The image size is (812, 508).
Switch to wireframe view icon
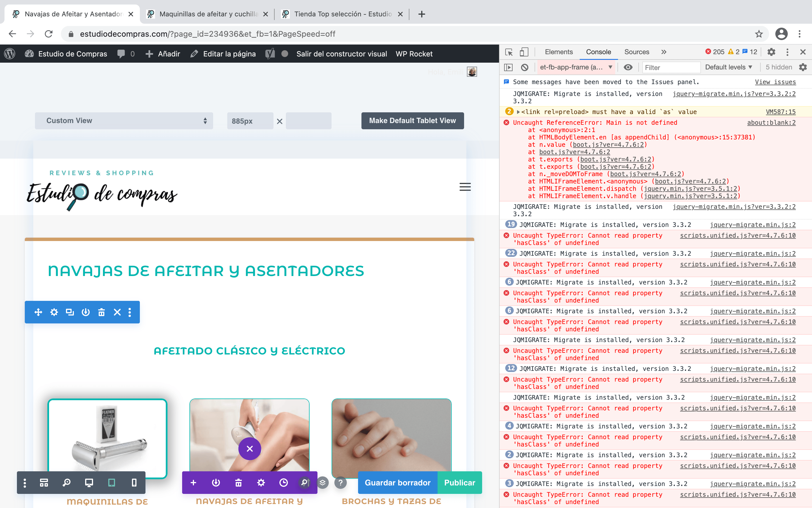pyautogui.click(x=44, y=483)
